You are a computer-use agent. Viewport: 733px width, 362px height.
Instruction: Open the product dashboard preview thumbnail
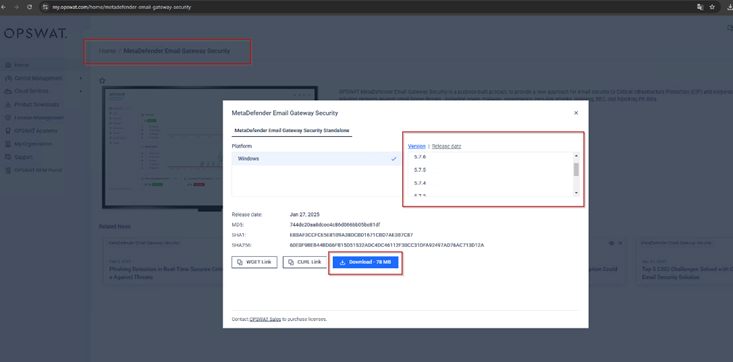(x=162, y=148)
